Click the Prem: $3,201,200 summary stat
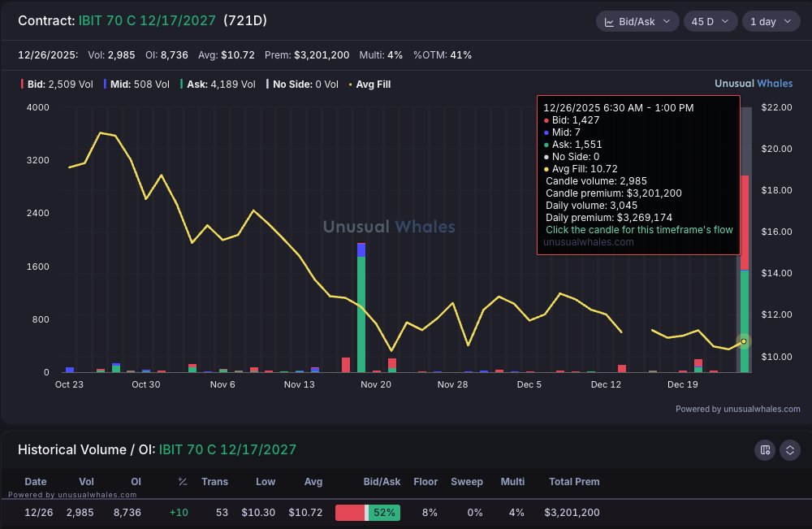Viewport: 812px width, 529px height. pyautogui.click(x=307, y=55)
